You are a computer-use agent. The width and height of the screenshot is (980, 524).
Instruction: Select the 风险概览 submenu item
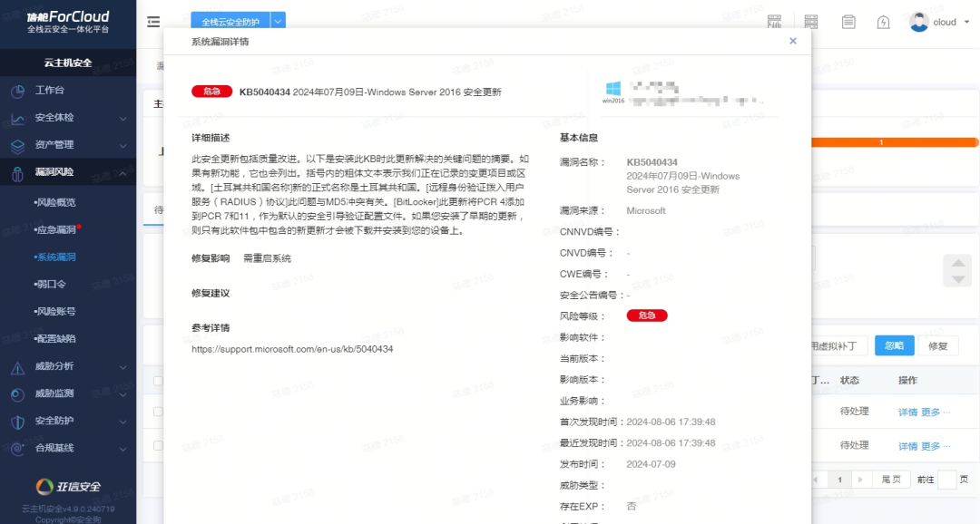click(x=55, y=202)
